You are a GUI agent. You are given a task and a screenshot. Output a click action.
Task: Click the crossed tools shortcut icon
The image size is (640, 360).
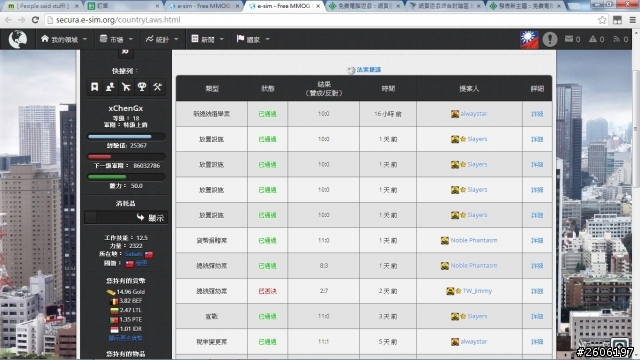[158, 87]
